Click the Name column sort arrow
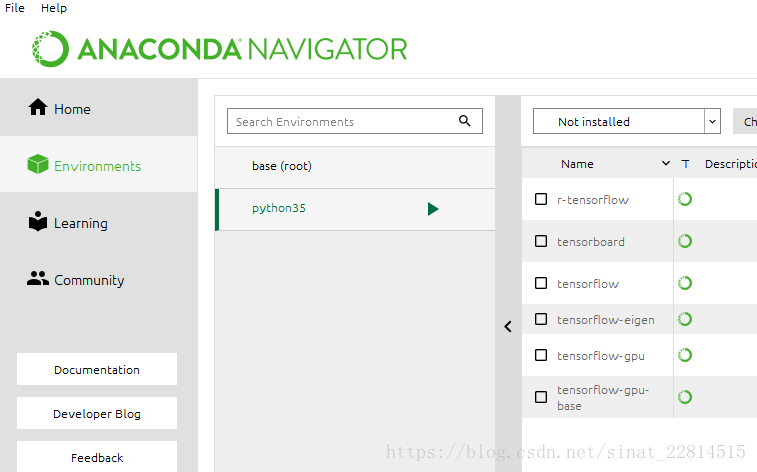The height and width of the screenshot is (472, 757). [666, 164]
